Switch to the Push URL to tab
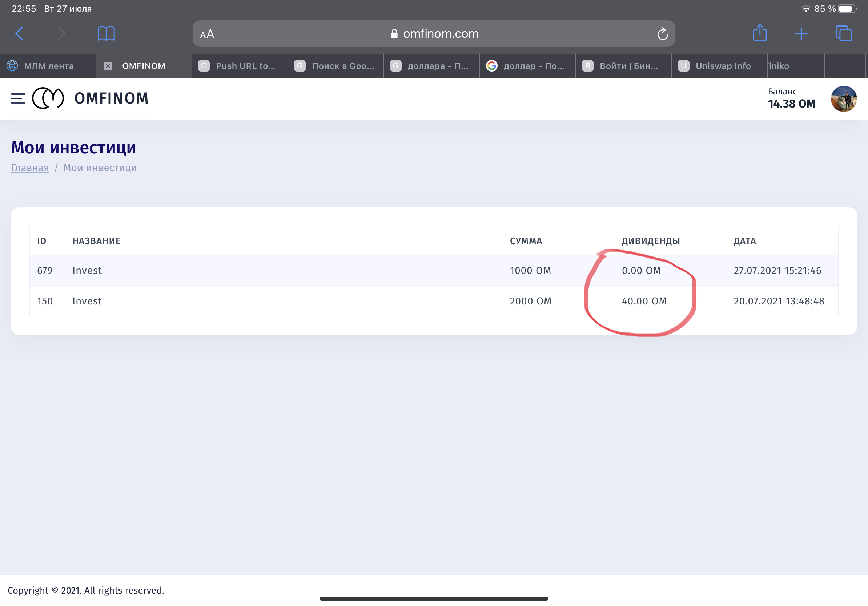868x606 pixels. [240, 66]
